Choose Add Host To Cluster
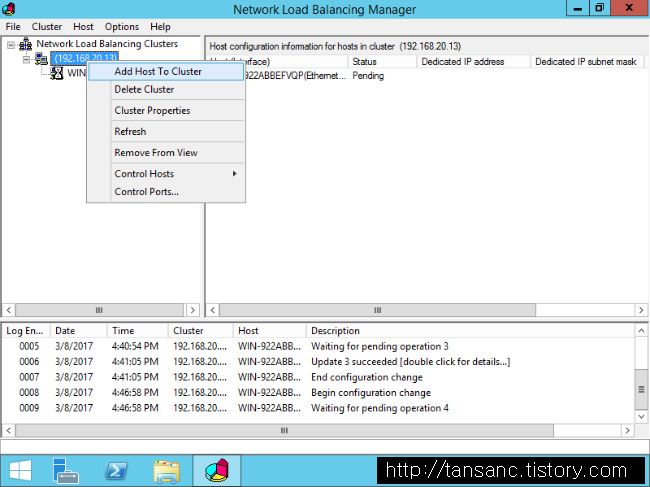 166,71
